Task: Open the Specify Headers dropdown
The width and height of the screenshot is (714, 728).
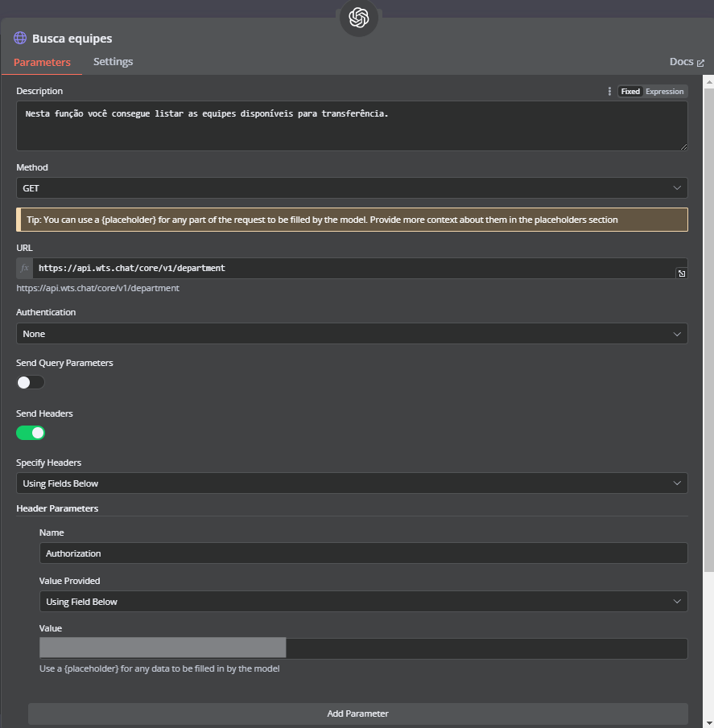Action: point(352,483)
